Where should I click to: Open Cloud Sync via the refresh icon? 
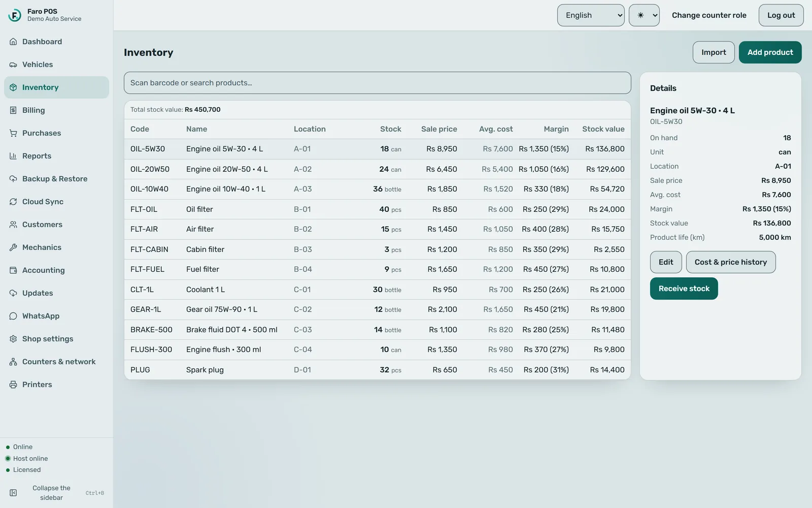pos(13,202)
